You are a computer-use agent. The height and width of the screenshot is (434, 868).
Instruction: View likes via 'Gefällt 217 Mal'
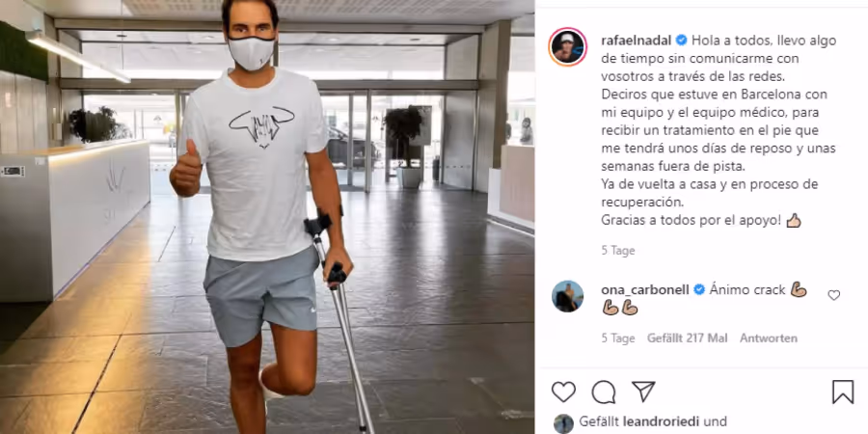pyautogui.click(x=687, y=339)
